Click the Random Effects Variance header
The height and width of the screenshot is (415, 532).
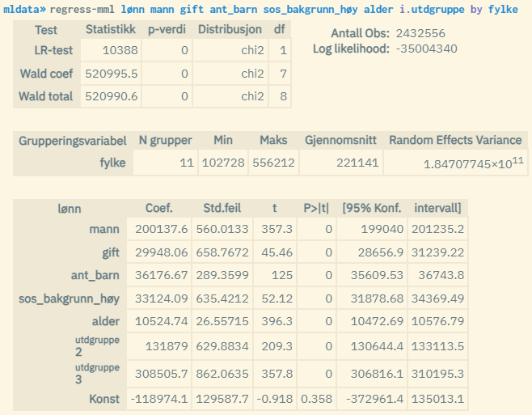455,140
